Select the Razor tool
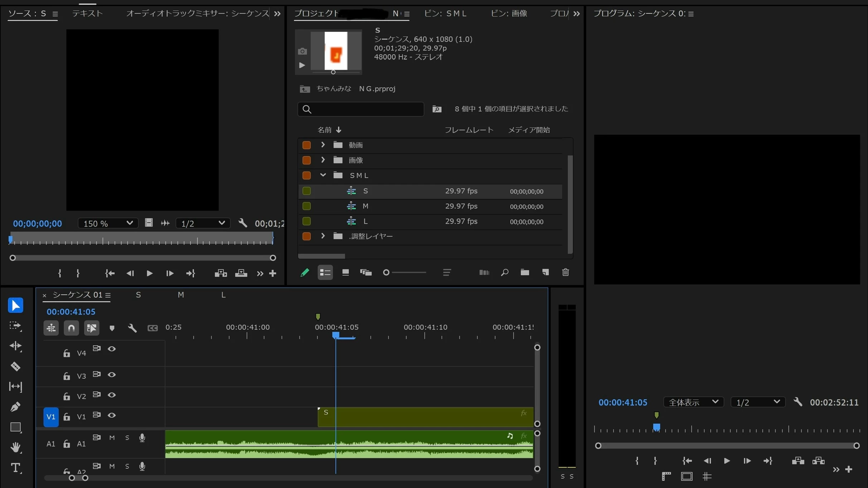Viewport: 868px width, 488px height. tap(15, 366)
